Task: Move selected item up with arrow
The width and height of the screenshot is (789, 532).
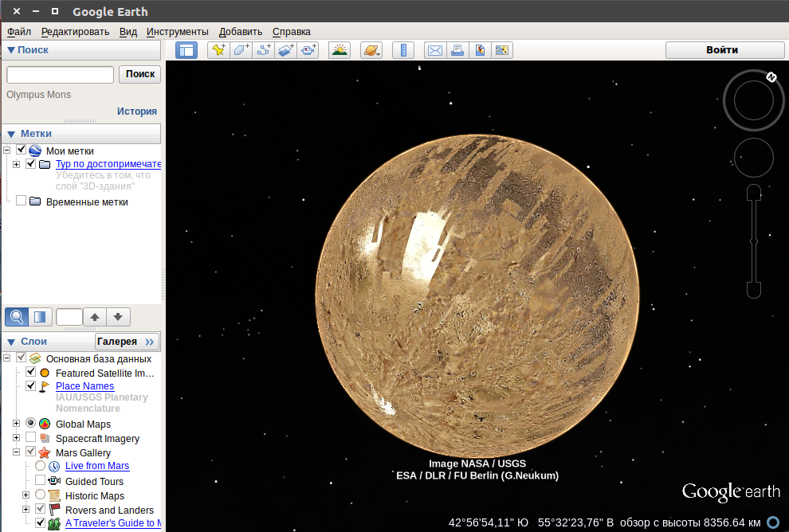Action: point(95,317)
